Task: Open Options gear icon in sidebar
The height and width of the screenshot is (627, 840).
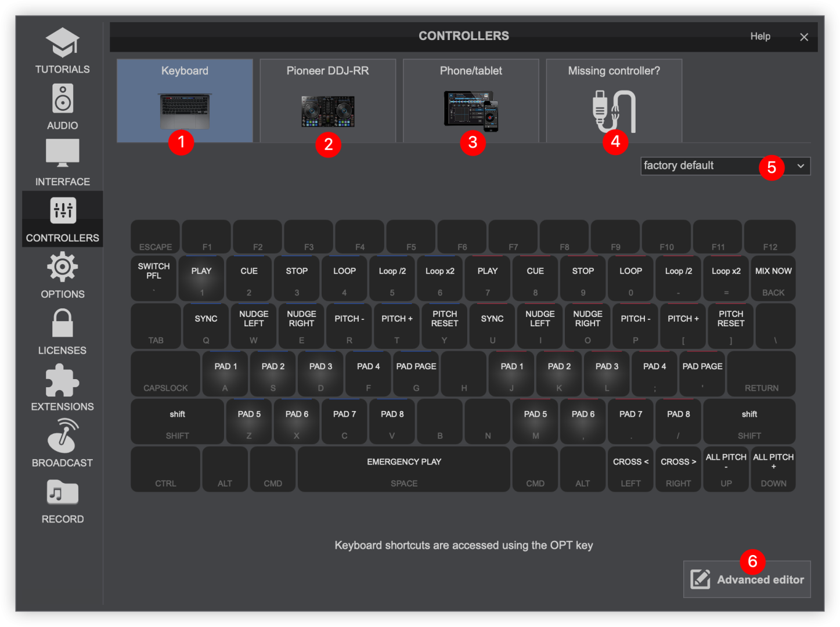Action: pyautogui.click(x=62, y=275)
